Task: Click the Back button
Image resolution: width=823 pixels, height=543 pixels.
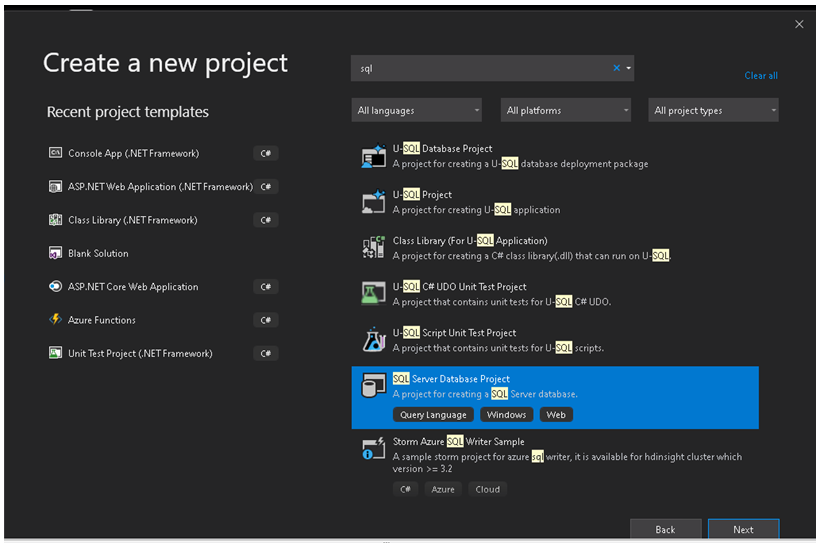Action: coord(665,529)
